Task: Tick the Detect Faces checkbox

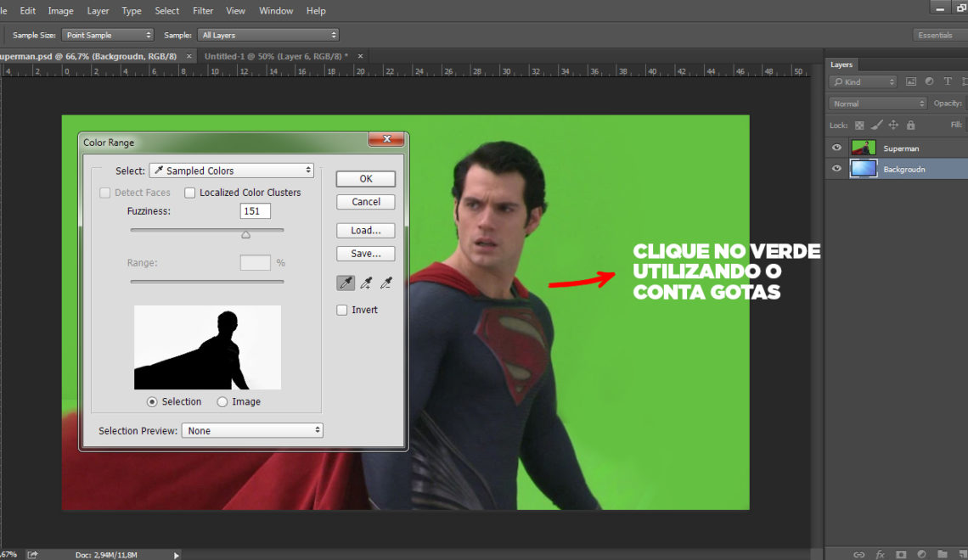Action: [105, 193]
